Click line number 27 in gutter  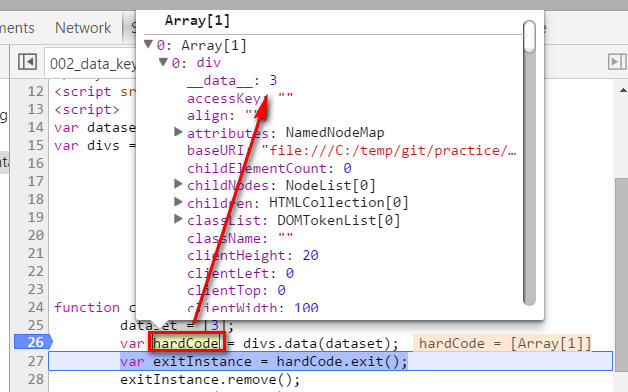36,361
